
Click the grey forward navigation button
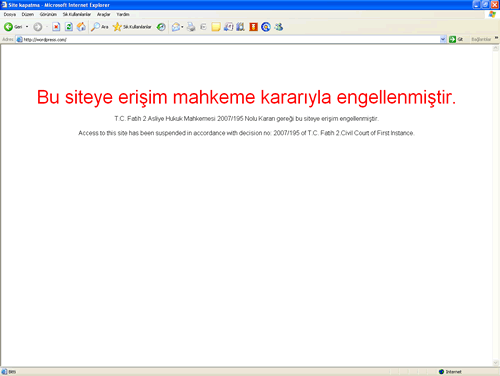point(38,27)
